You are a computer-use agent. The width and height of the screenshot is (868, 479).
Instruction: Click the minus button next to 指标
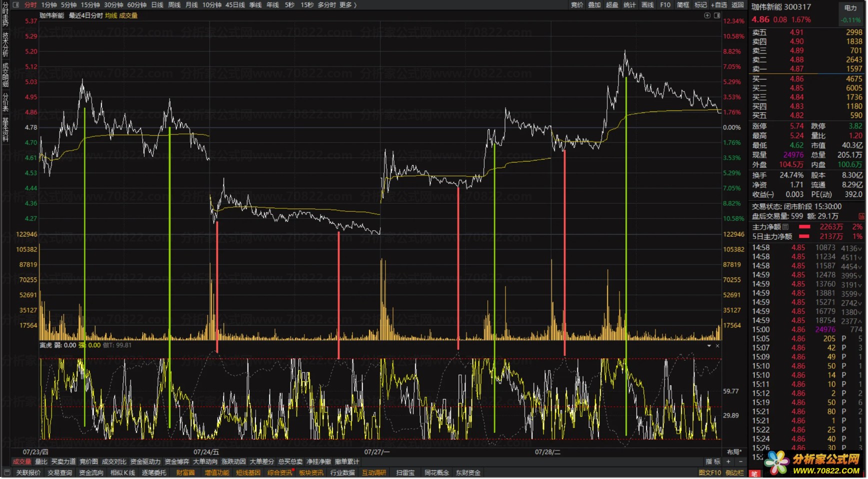click(740, 461)
